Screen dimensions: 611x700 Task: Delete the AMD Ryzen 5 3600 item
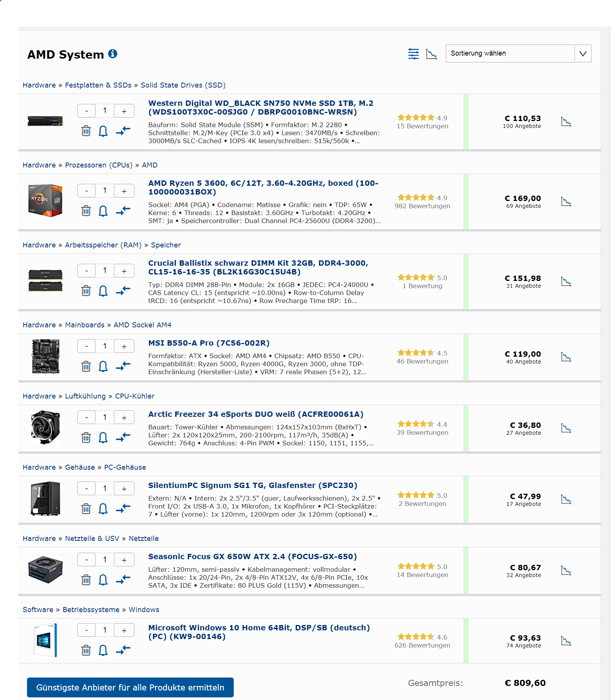[86, 211]
